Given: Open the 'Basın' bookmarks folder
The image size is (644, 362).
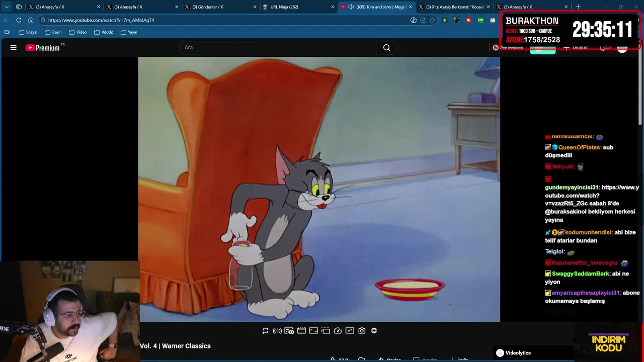Looking at the screenshot, I should click(53, 32).
